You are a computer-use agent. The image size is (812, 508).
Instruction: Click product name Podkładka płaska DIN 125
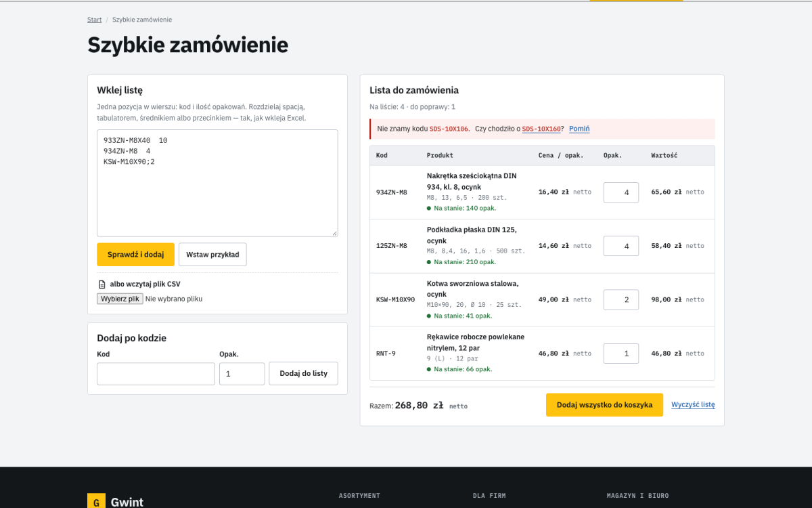click(472, 235)
